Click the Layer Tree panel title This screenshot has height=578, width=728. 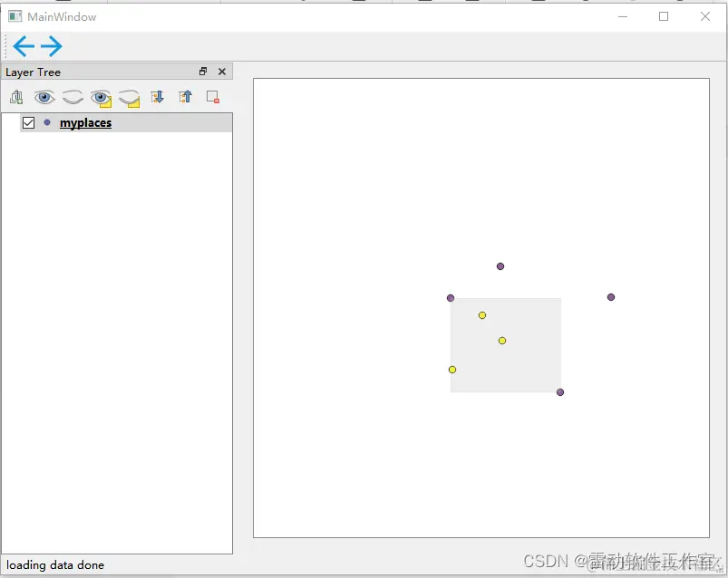[33, 72]
